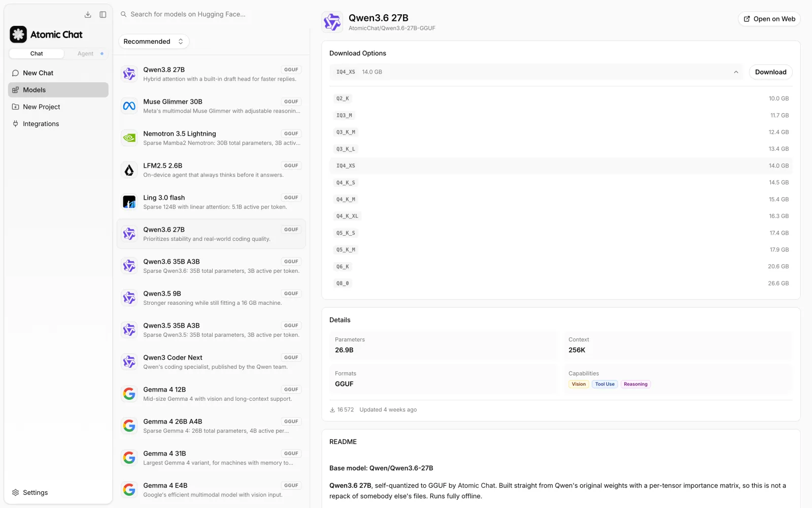Select the Q5_K_S 17.4 GB option
Image resolution: width=812 pixels, height=508 pixels.
click(x=561, y=233)
